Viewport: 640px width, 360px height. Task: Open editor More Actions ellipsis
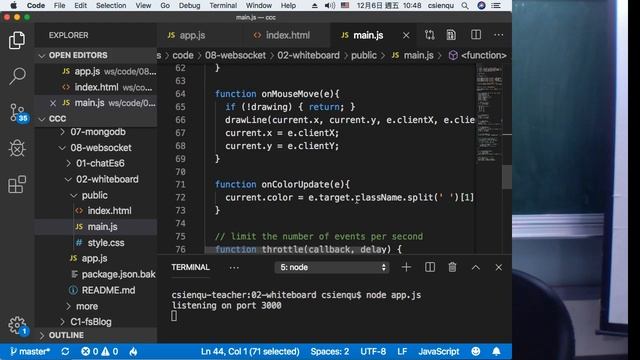498,35
